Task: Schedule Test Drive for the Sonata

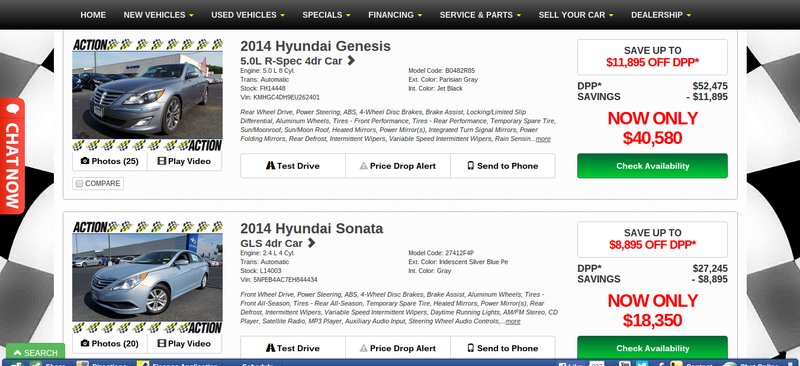Action: tap(293, 348)
